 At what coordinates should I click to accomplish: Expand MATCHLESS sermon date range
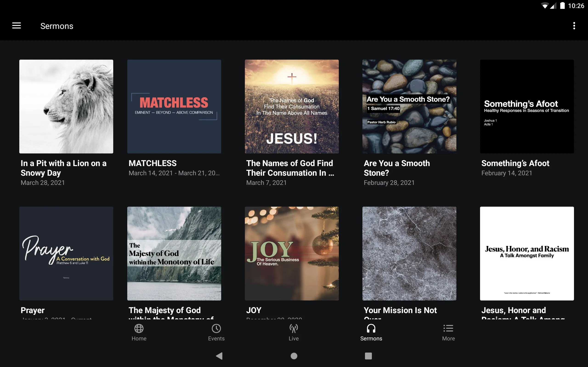174,173
